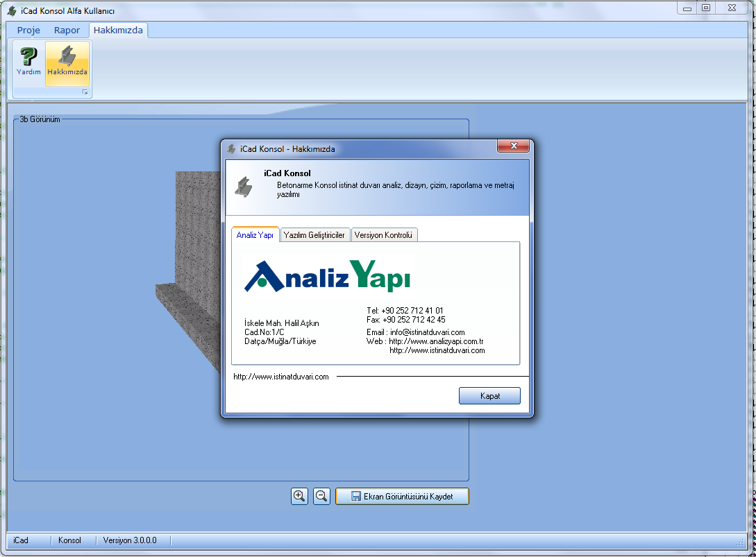Screen dimensions: 756x557
Task: Click the 3b Görünüm group label
Action: pos(40,119)
